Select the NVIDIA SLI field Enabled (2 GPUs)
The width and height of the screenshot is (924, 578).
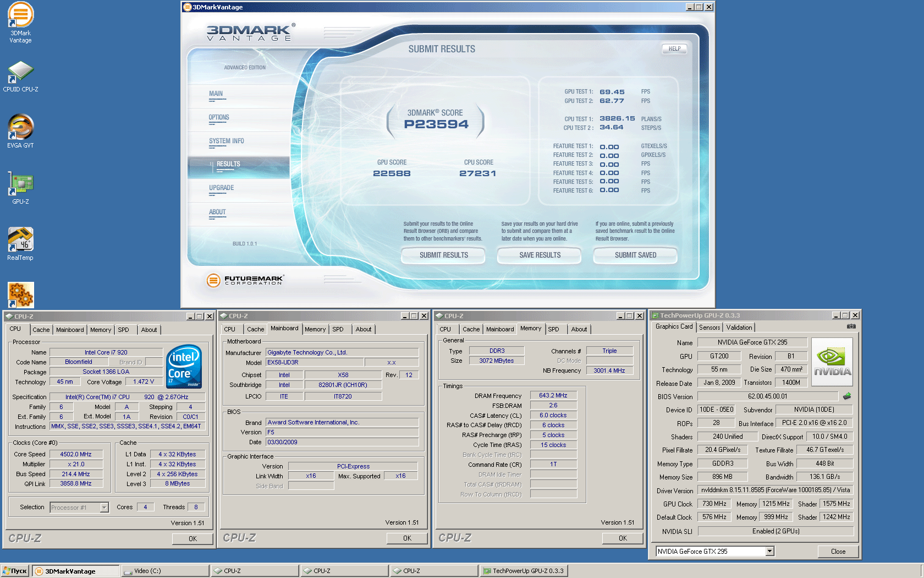tap(776, 531)
